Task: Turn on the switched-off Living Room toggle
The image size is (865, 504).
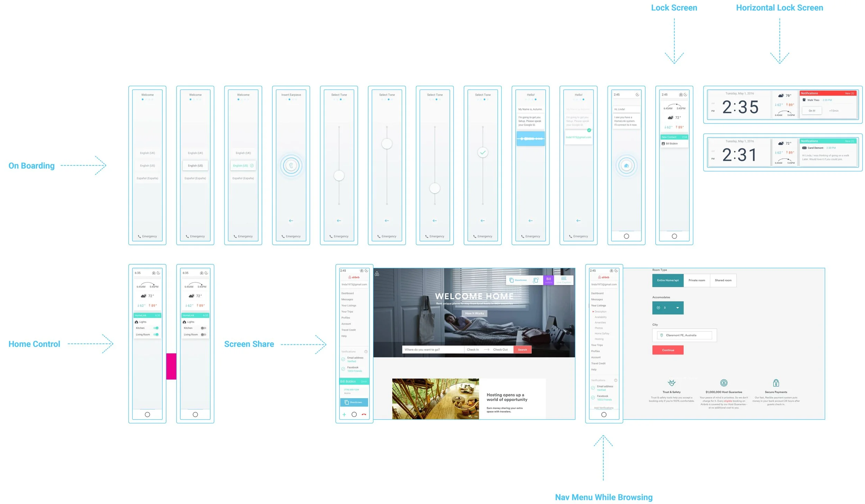Action: pyautogui.click(x=203, y=335)
